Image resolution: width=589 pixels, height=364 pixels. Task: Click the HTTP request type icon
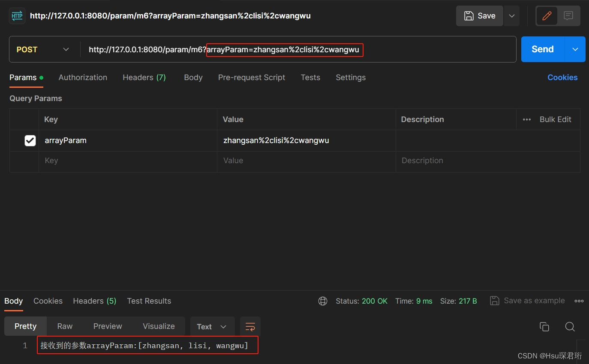click(x=17, y=16)
